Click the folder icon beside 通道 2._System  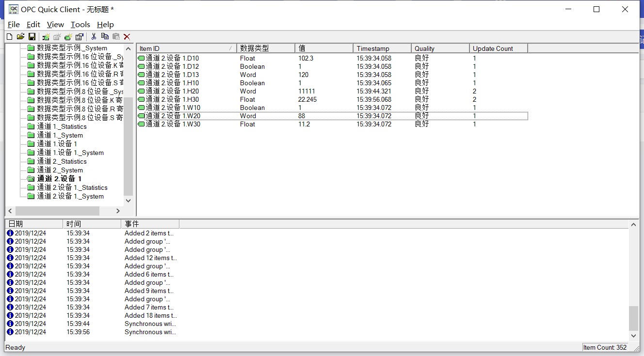click(x=31, y=170)
